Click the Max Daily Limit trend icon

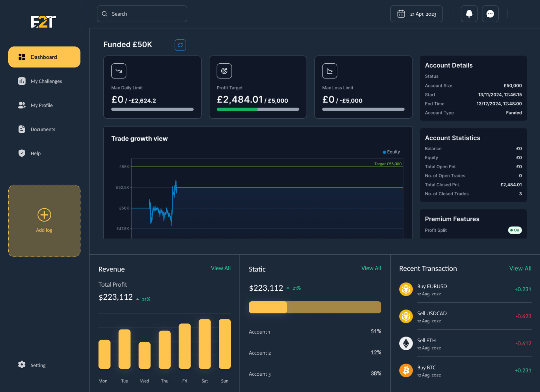click(x=119, y=71)
